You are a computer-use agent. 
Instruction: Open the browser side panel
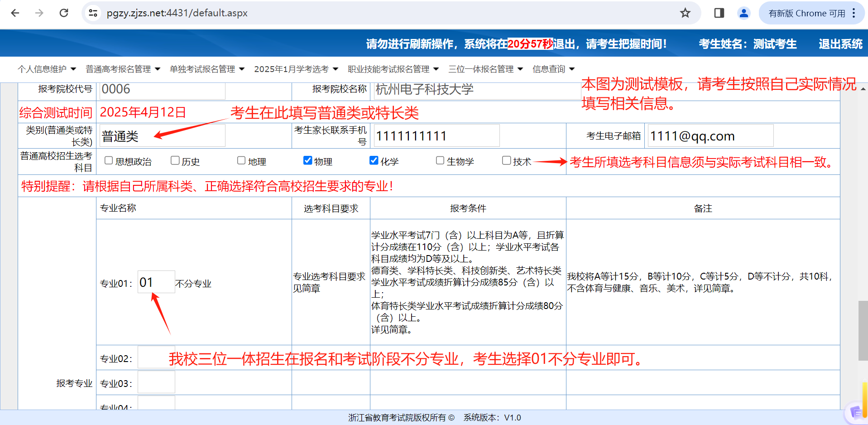click(x=719, y=13)
